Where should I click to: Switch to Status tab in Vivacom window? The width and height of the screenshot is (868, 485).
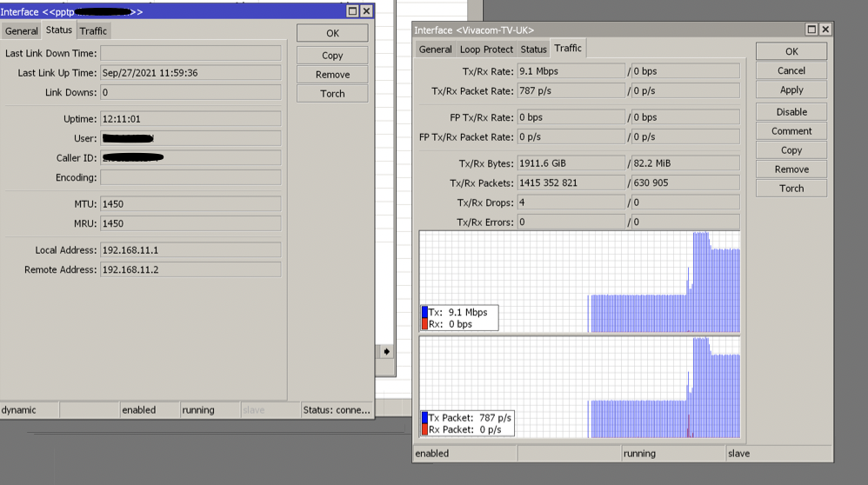pos(533,50)
